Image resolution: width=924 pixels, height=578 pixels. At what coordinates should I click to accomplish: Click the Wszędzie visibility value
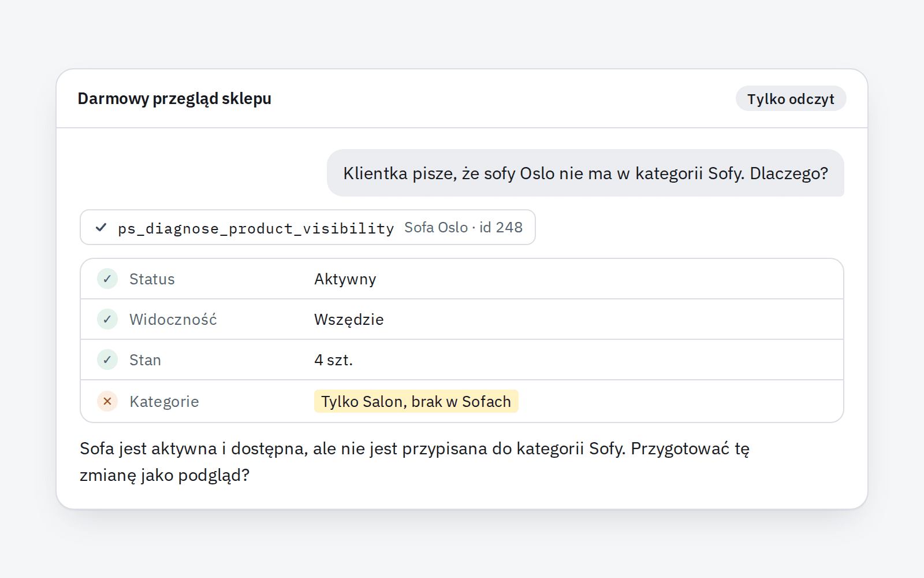(349, 320)
